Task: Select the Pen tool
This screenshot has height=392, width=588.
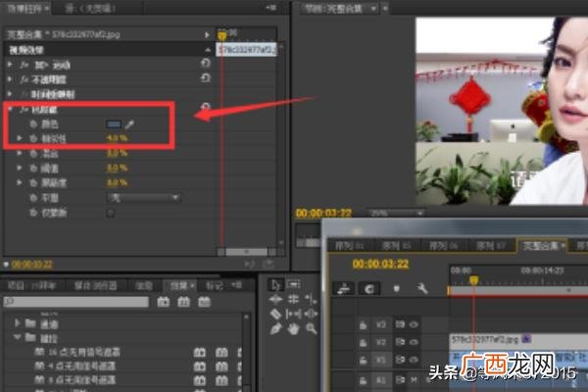Action: [275, 329]
